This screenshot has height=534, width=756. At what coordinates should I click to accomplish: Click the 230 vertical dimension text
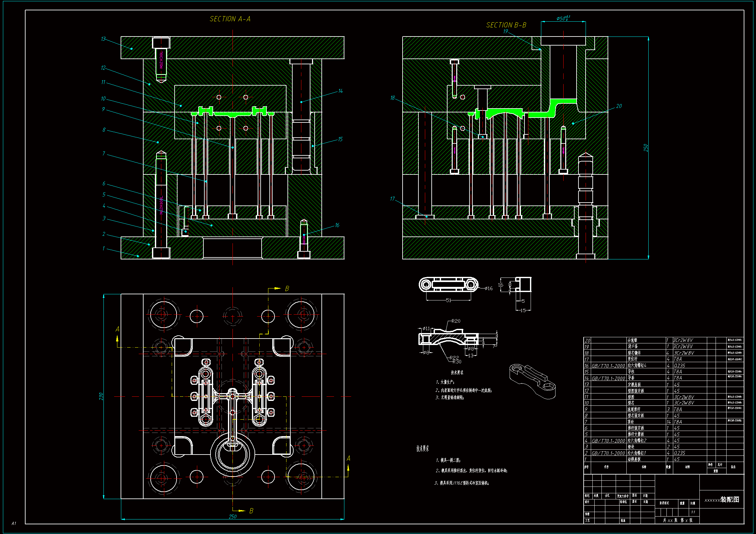pyautogui.click(x=101, y=396)
